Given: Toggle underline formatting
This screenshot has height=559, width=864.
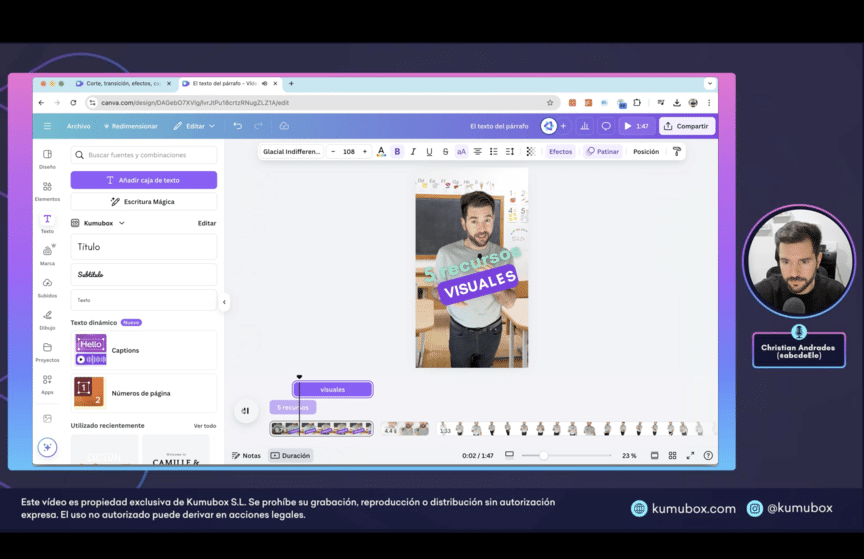Looking at the screenshot, I should pos(429,152).
